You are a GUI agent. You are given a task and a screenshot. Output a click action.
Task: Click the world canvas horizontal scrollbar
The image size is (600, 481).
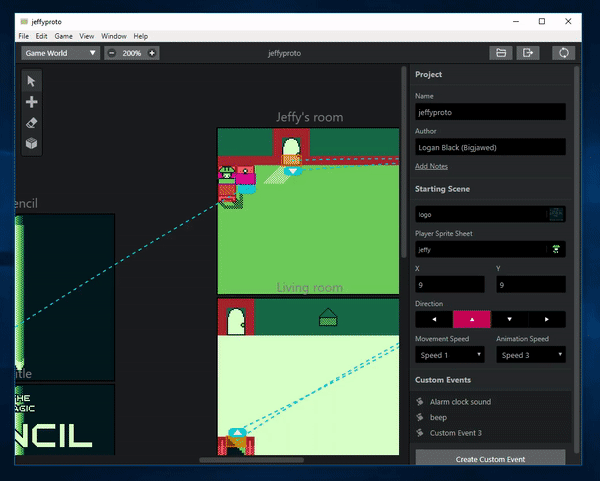point(251,460)
